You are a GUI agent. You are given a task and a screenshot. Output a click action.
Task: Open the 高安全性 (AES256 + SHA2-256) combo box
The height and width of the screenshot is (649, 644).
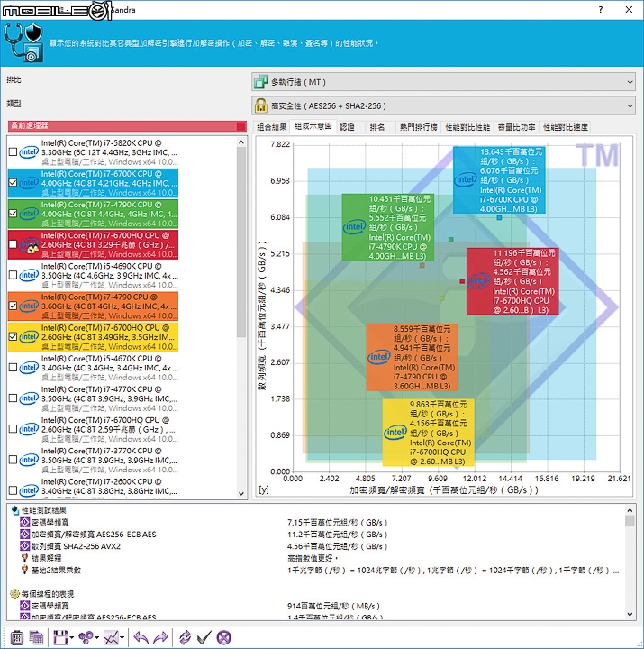[443, 106]
